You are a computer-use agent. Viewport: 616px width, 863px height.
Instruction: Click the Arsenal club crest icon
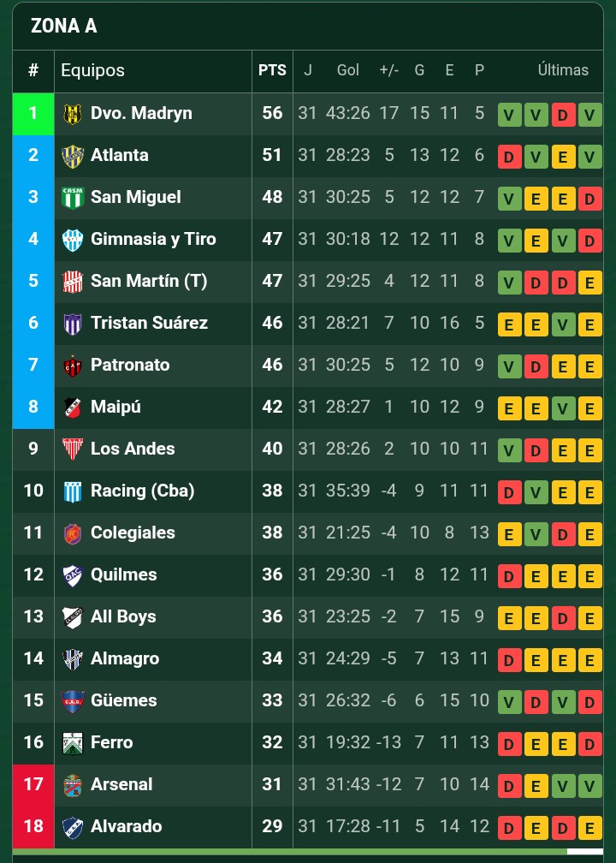(x=73, y=785)
